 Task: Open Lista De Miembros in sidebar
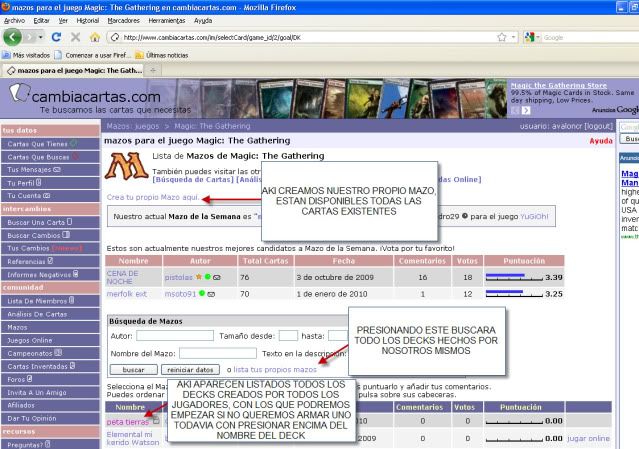coord(50,301)
